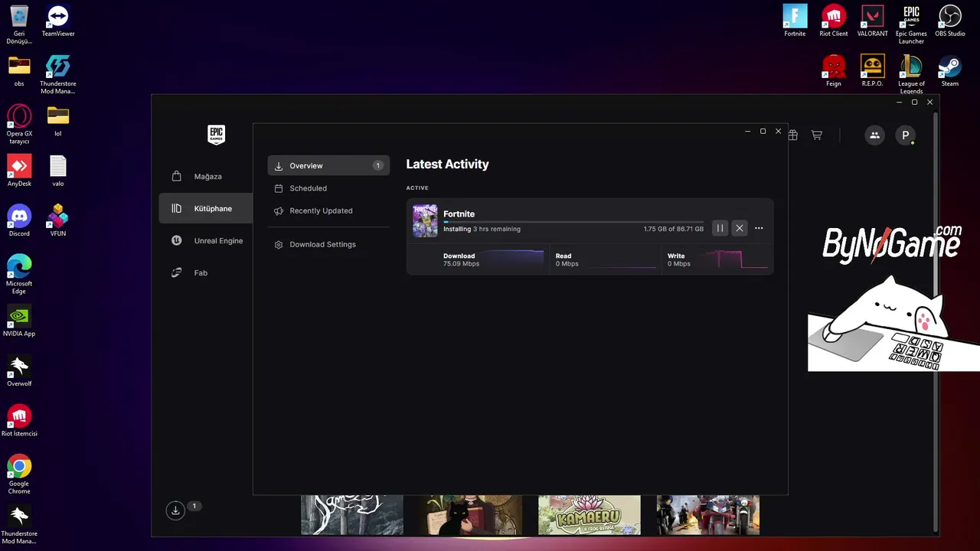Viewport: 980px width, 551px height.
Task: Open OBS Studio desktop shortcut
Action: point(950,21)
